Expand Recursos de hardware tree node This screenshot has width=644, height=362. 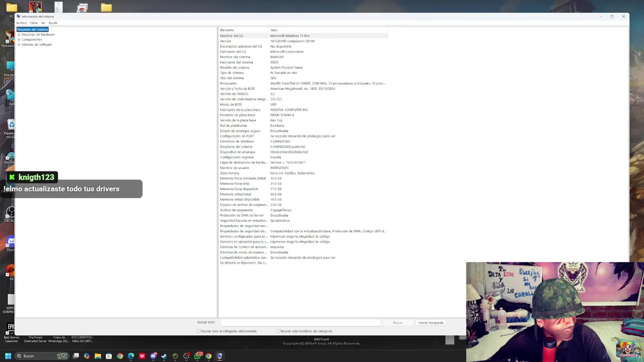19,35
